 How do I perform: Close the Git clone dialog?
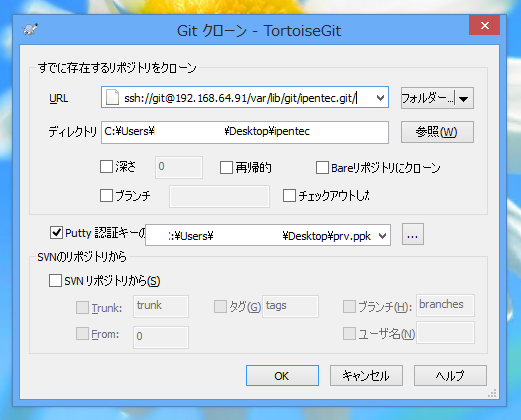click(x=484, y=25)
